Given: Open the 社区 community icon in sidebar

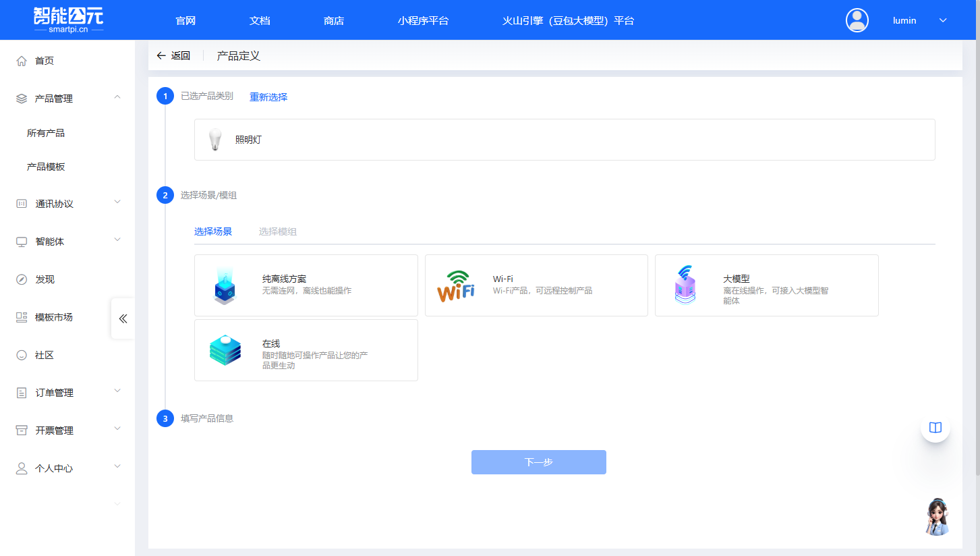Looking at the screenshot, I should pyautogui.click(x=21, y=354).
